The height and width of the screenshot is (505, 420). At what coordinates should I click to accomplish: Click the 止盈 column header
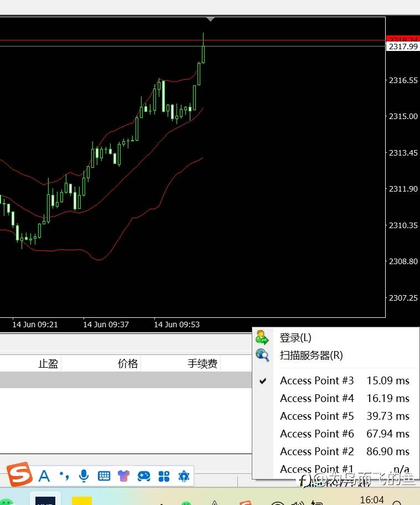[x=48, y=364]
